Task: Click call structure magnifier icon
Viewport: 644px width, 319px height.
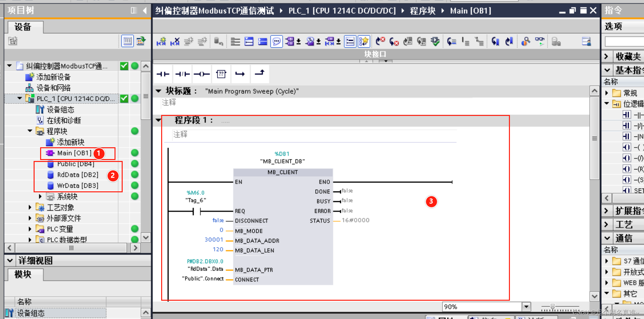Action: point(526,41)
